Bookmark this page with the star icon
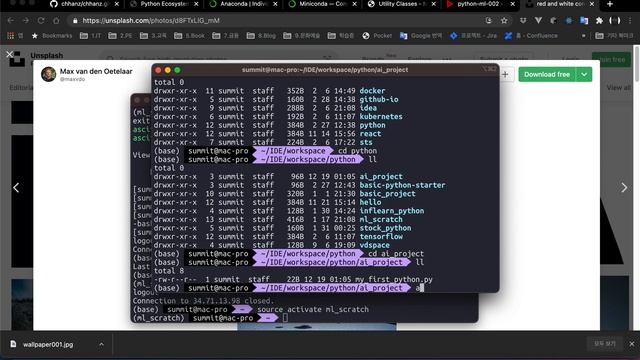The width and height of the screenshot is (640, 360). tap(504, 20)
